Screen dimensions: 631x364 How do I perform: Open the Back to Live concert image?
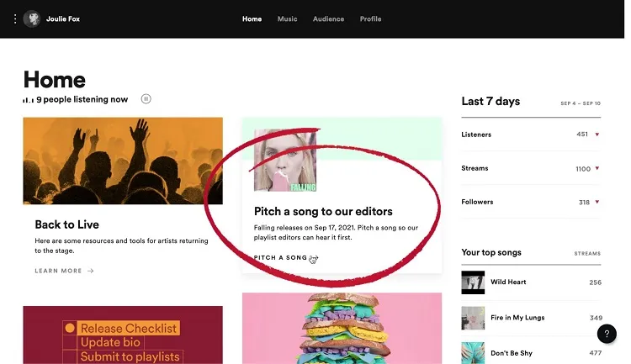pos(123,159)
